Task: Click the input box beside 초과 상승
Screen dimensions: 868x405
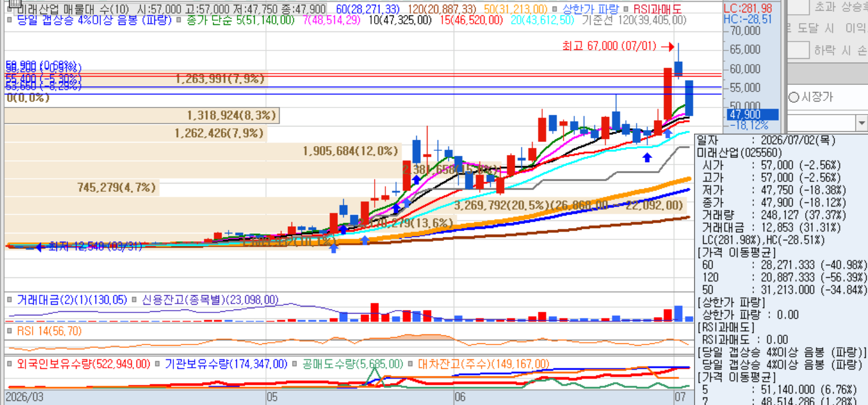Action: coord(799,7)
